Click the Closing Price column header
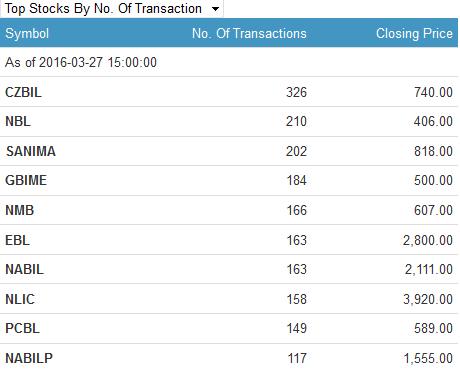 [x=414, y=33]
